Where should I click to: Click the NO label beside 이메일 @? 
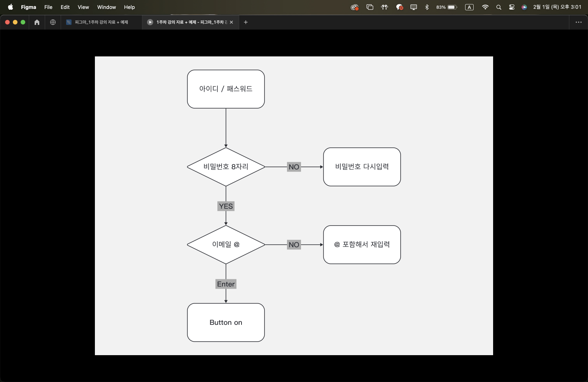294,245
